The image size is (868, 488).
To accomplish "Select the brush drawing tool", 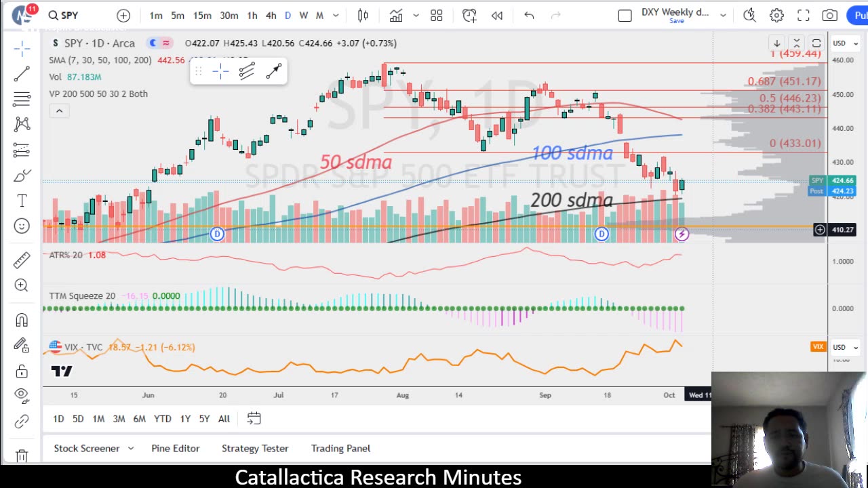I will [x=22, y=176].
